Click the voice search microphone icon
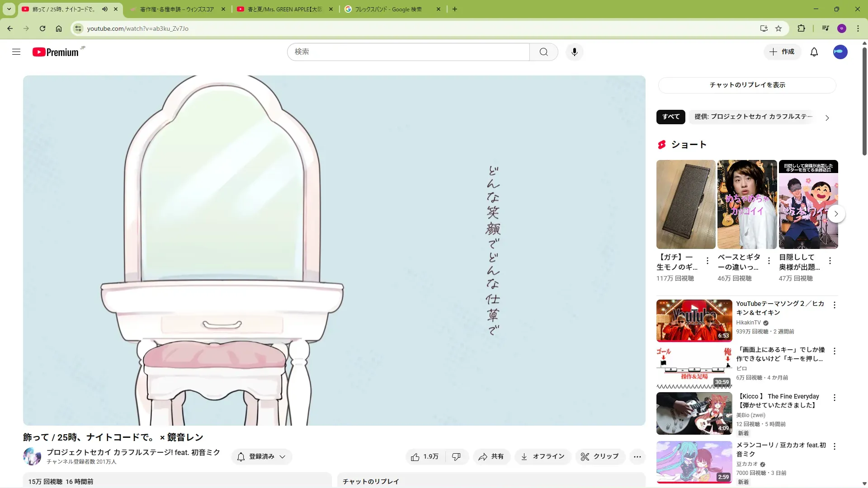Image resolution: width=868 pixels, height=488 pixels. 574,52
